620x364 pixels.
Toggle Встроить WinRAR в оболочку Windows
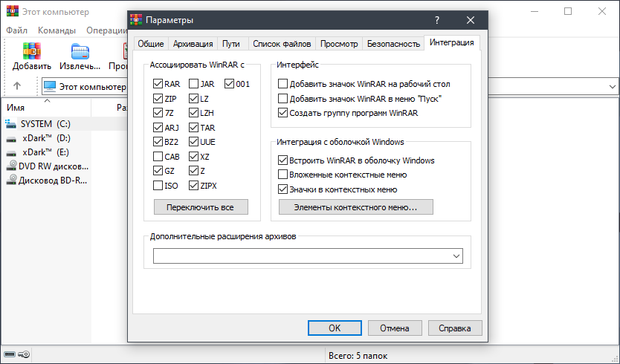282,160
